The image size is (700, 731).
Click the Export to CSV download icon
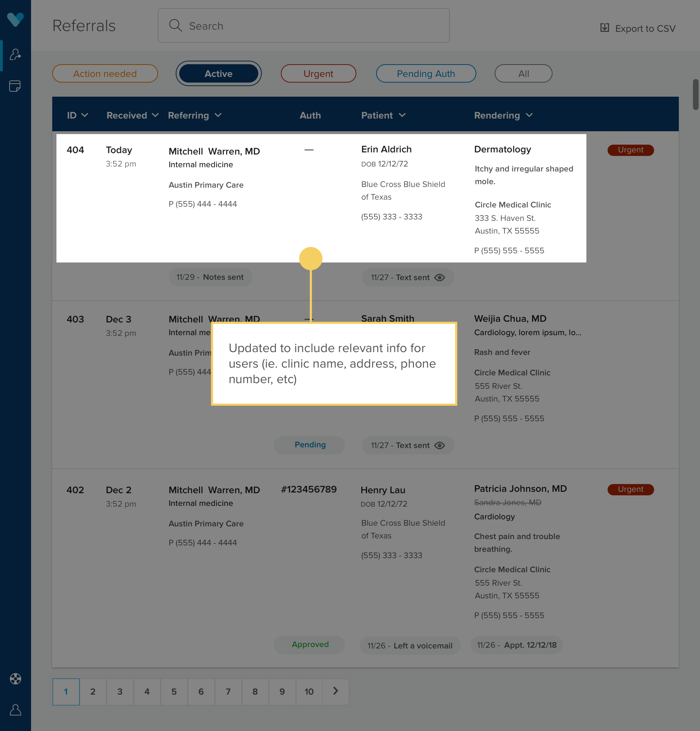pos(604,28)
